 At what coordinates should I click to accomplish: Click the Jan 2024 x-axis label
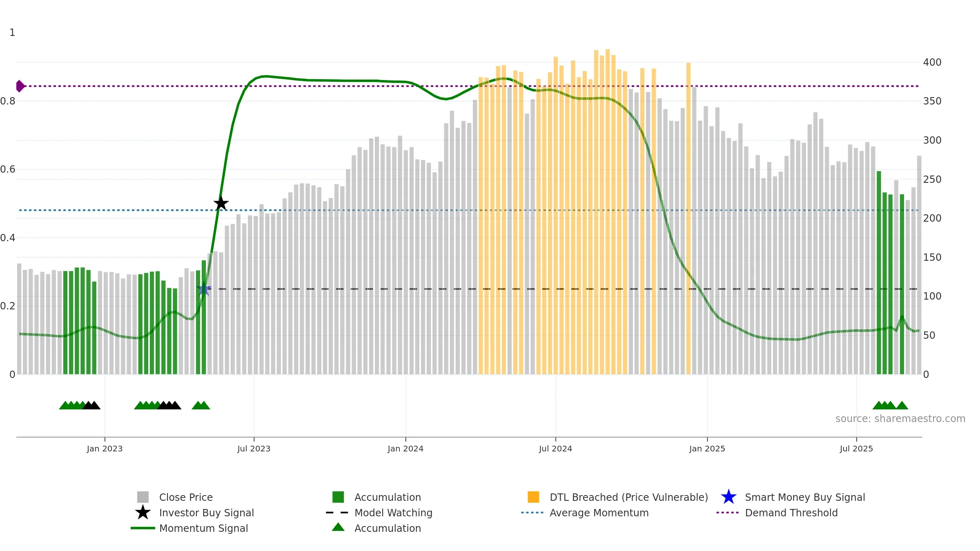[405, 449]
